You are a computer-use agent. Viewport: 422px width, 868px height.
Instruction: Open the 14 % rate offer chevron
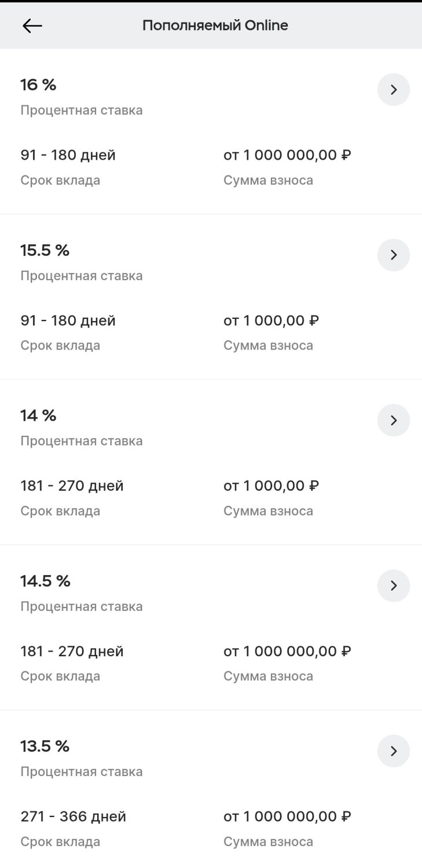tap(394, 420)
